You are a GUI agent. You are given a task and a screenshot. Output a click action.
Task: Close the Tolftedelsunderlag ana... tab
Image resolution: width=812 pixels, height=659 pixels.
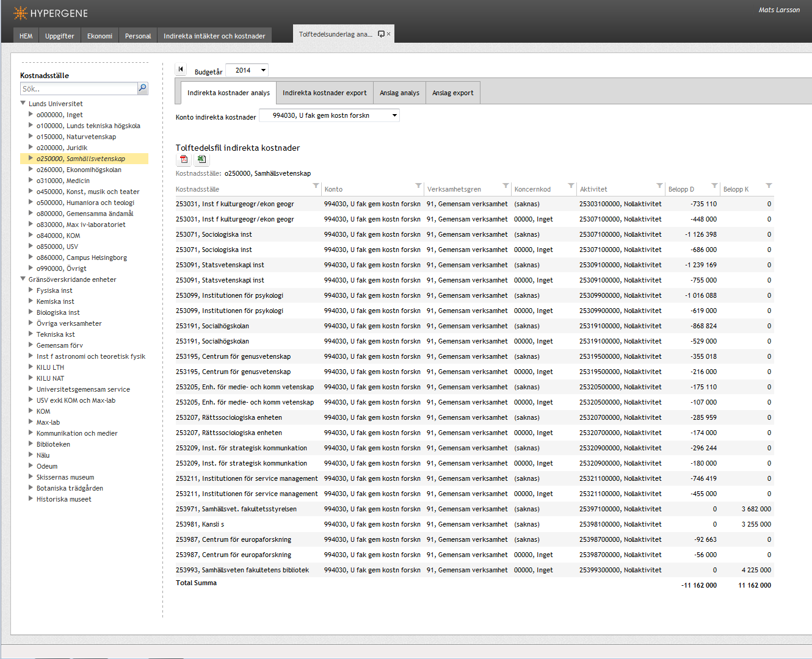[388, 34]
